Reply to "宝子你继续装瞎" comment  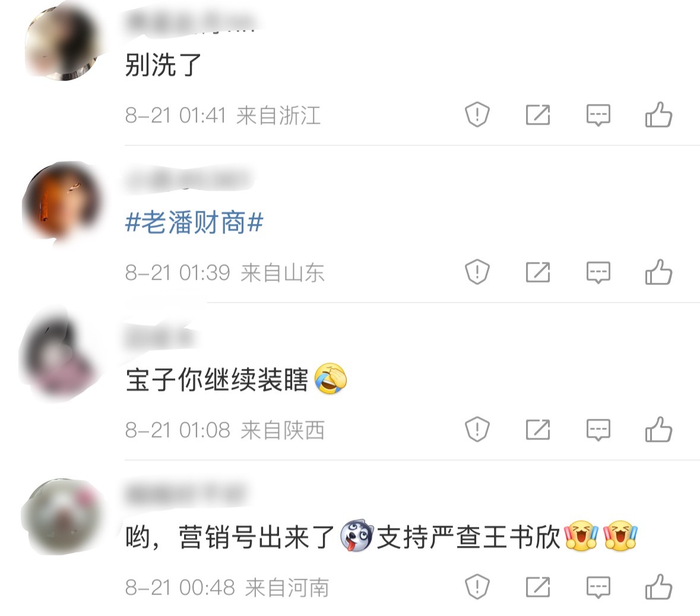click(598, 429)
